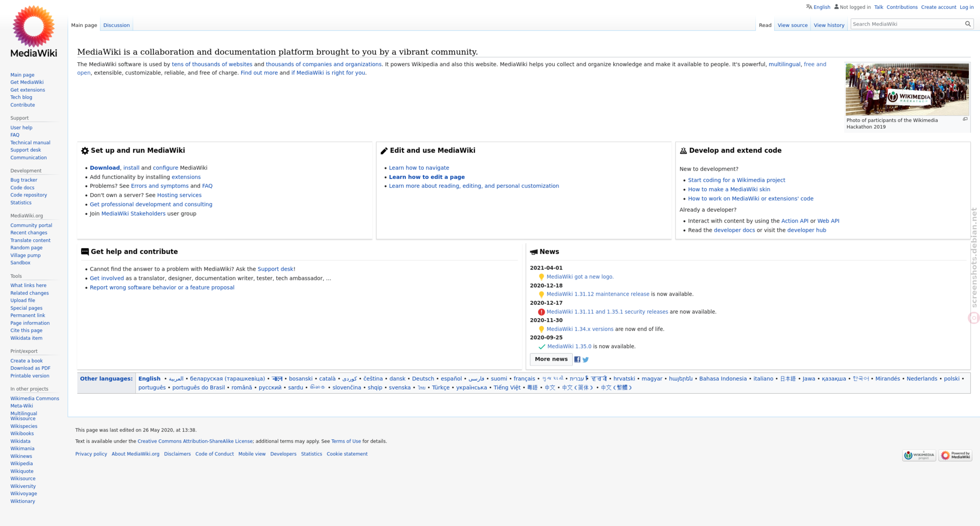Click the Support desk link

[275, 269]
